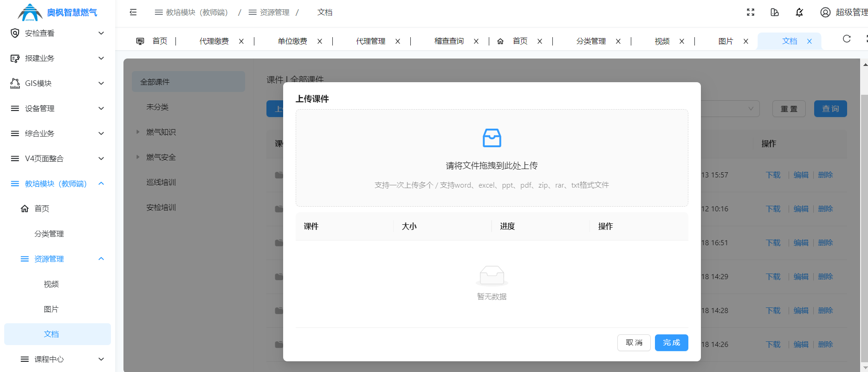Image resolution: width=868 pixels, height=372 pixels.
Task: Click 资源管理 in the breadcrumb
Action: click(269, 12)
